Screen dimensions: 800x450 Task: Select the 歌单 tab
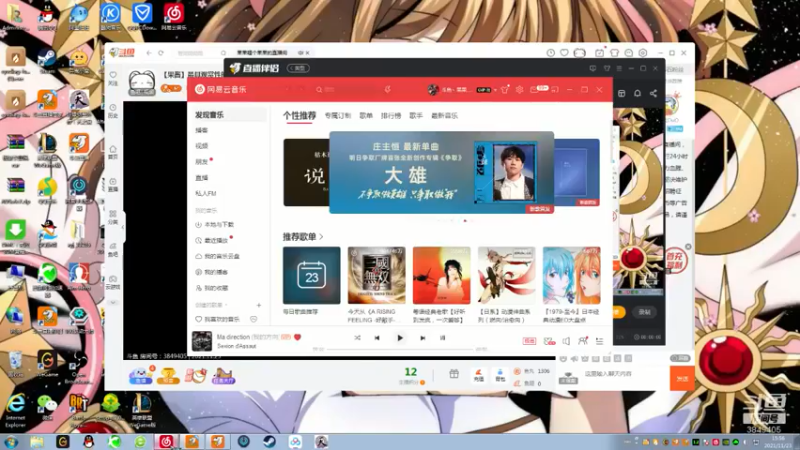[x=366, y=116]
